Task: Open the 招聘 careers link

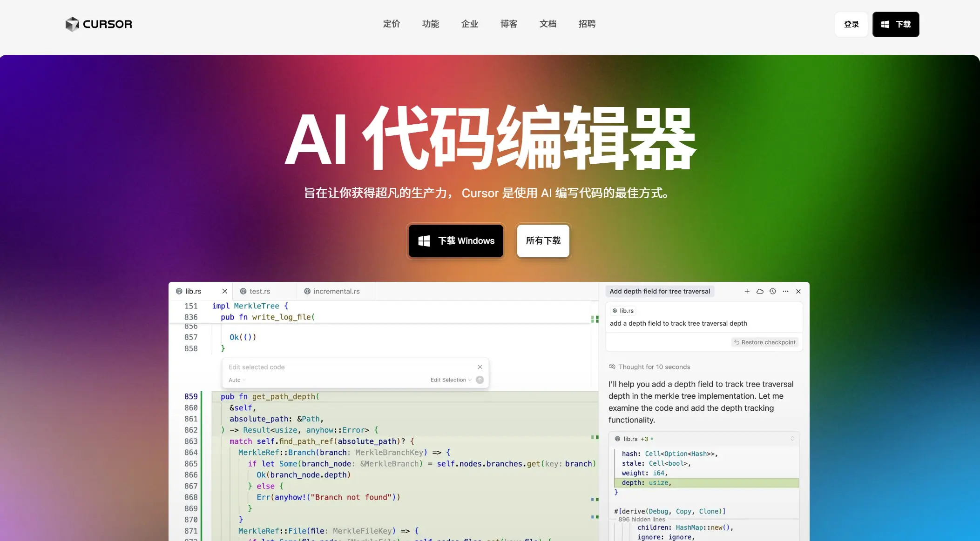Action: pos(587,24)
